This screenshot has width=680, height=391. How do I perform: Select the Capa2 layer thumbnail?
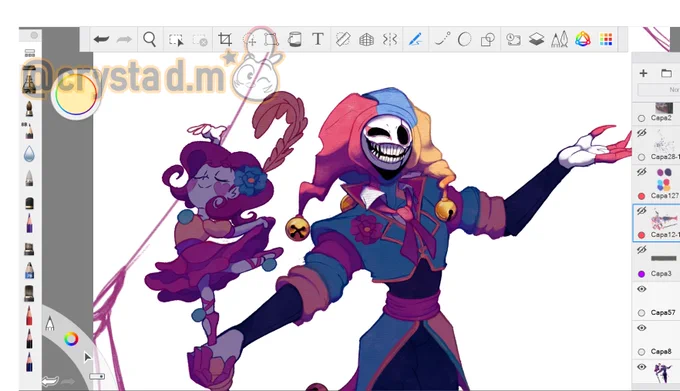[664, 108]
